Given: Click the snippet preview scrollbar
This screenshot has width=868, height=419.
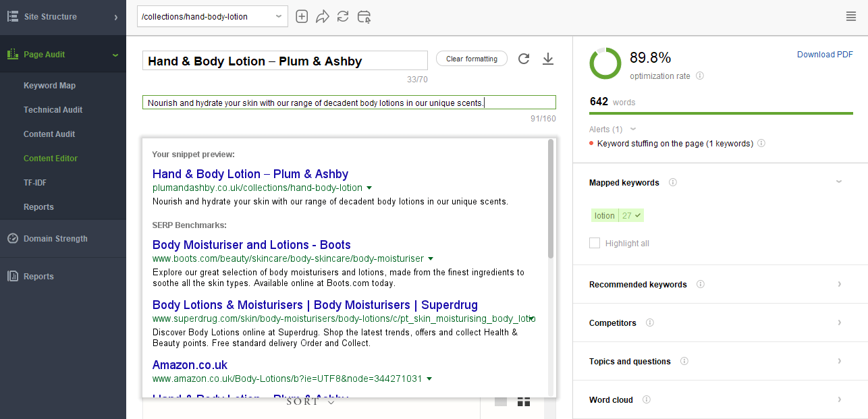Looking at the screenshot, I should coord(551,199).
